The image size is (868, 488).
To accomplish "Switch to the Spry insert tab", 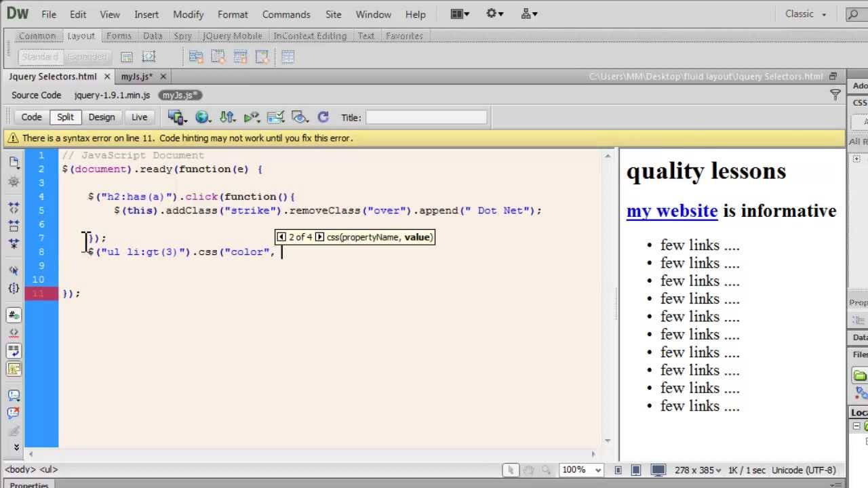I will click(182, 36).
